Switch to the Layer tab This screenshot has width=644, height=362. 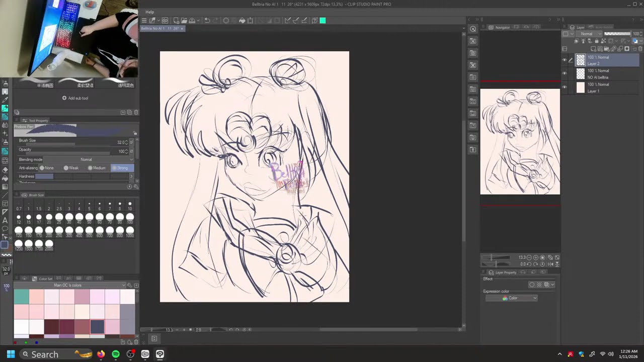[x=578, y=27]
